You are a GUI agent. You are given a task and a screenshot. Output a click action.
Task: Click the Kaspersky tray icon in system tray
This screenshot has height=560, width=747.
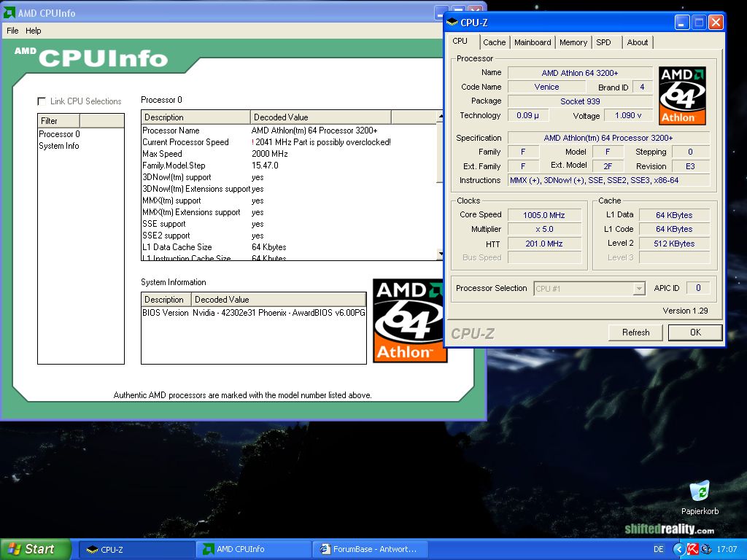point(692,549)
